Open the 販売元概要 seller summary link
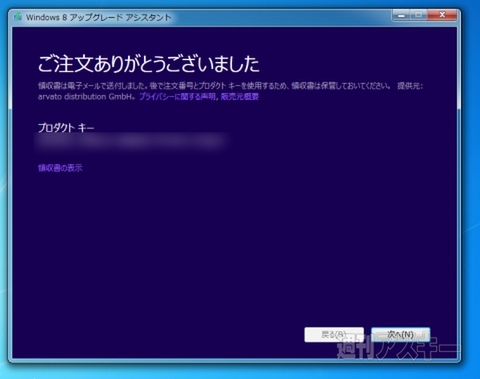 tap(240, 97)
